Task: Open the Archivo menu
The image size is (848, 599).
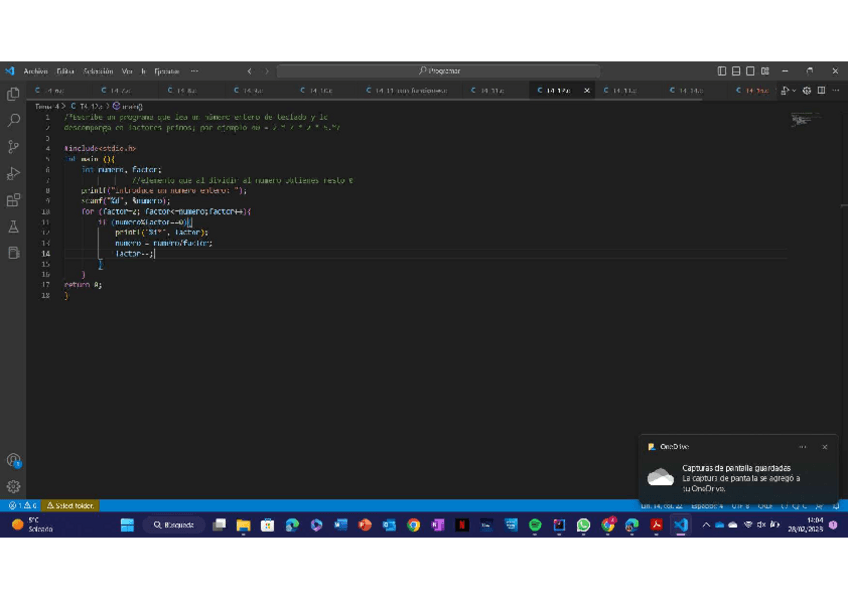Action: click(35, 71)
